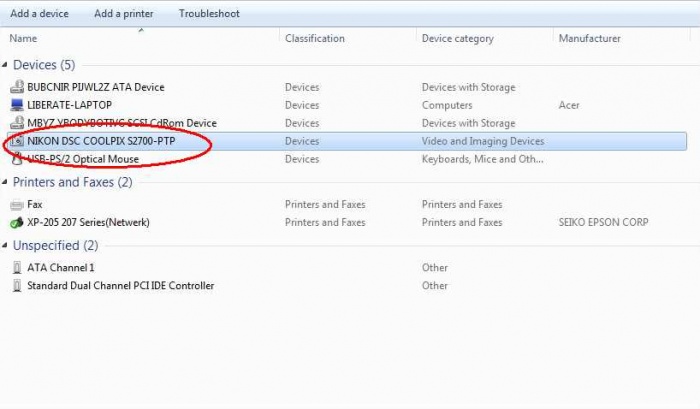The height and width of the screenshot is (409, 700).
Task: Click the XP-205 207 Series printer icon
Action: tap(17, 222)
